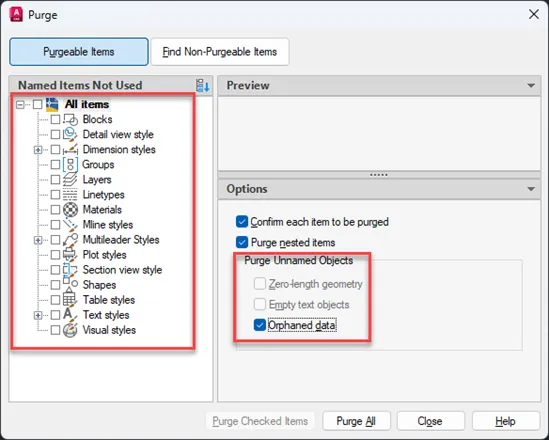Click the Detail view style icon
Image resolution: width=549 pixels, height=440 pixels.
coord(70,134)
